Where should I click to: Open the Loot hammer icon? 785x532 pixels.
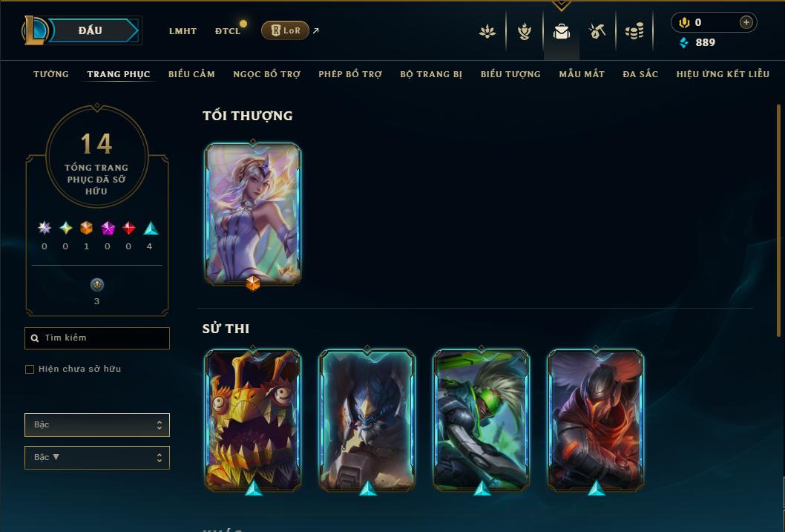pos(597,31)
